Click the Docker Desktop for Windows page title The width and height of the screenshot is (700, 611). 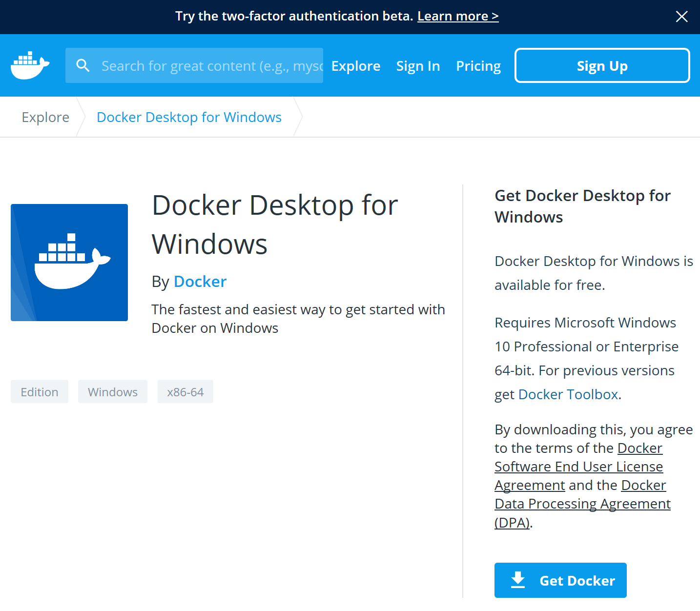tap(275, 224)
